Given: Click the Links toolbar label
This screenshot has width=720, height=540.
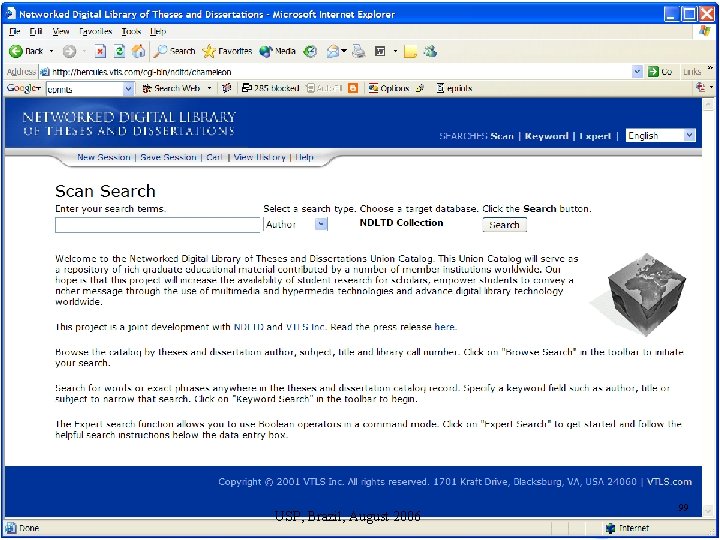Looking at the screenshot, I should pos(692,72).
